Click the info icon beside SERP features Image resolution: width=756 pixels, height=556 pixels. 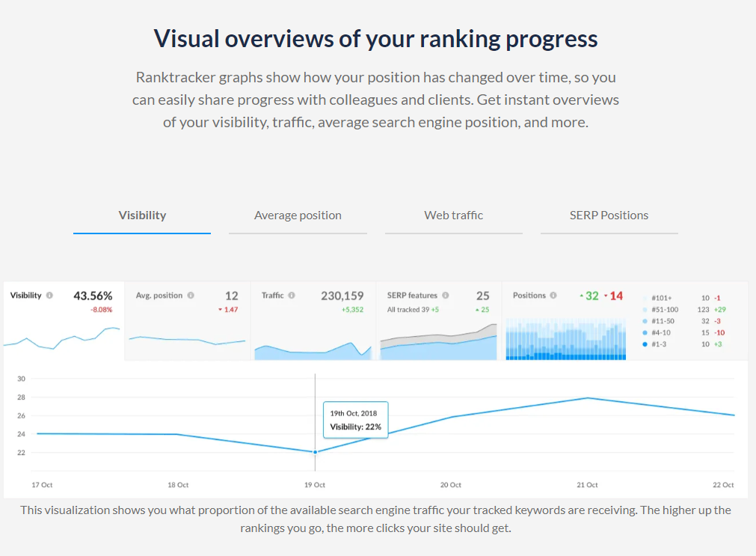pyautogui.click(x=446, y=296)
